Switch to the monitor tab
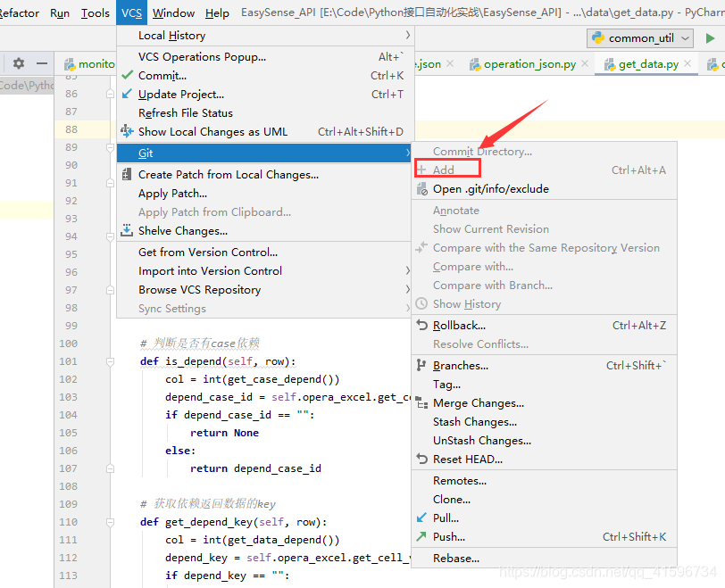725x588 pixels. pos(89,64)
